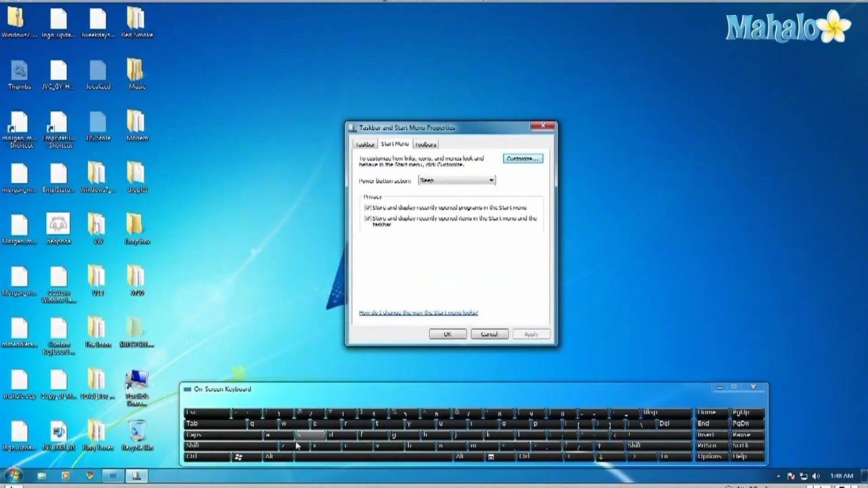Select the Custom Keyboard file icon
868x488 pixels.
pos(58,336)
